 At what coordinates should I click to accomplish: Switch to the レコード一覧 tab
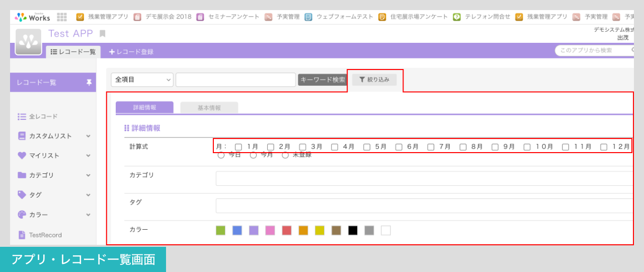pyautogui.click(x=73, y=52)
